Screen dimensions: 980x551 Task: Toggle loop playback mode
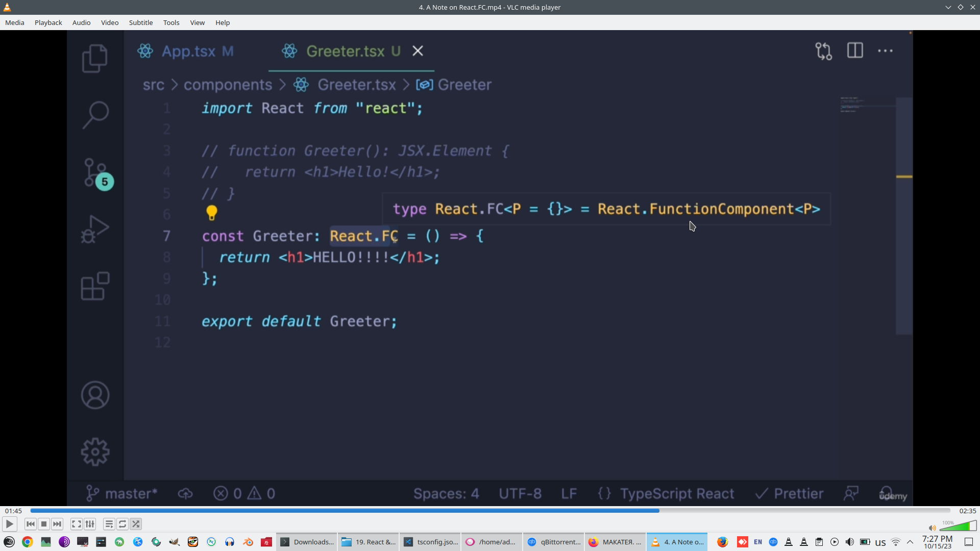click(x=122, y=524)
